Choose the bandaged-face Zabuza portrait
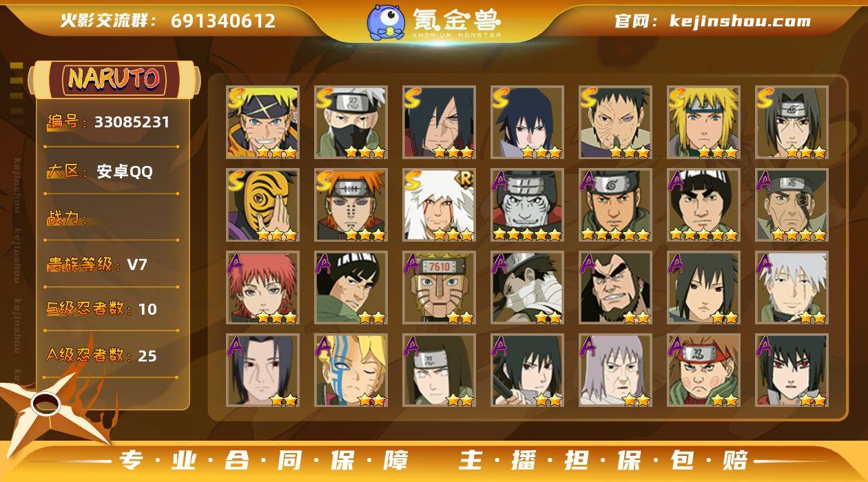The height and width of the screenshot is (482, 868). point(527,288)
